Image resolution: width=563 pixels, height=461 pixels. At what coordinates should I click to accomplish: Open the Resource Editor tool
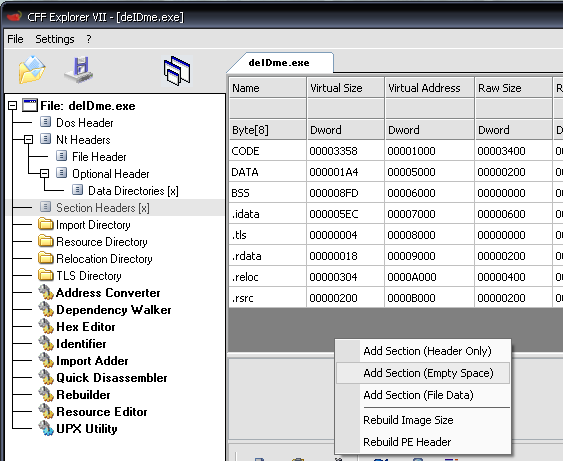(x=102, y=412)
